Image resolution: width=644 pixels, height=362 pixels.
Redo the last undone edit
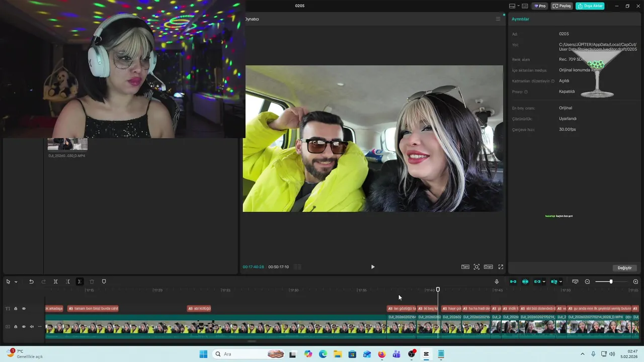(x=43, y=282)
